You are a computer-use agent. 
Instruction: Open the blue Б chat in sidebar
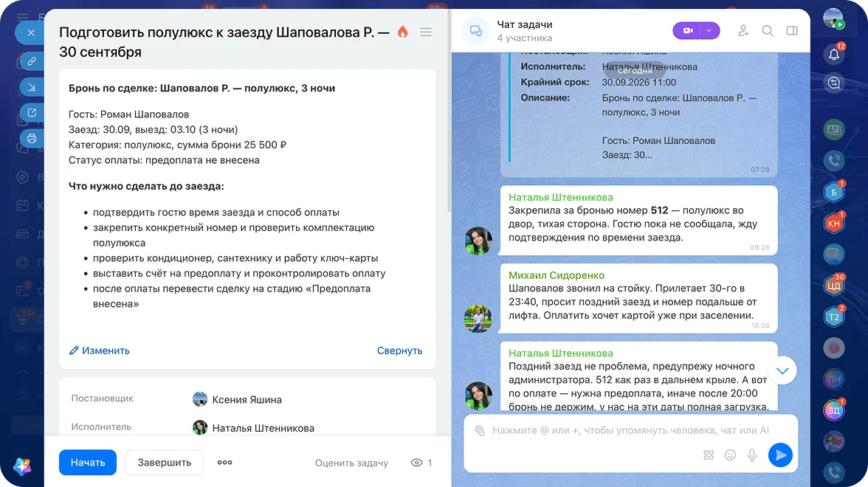click(x=834, y=192)
